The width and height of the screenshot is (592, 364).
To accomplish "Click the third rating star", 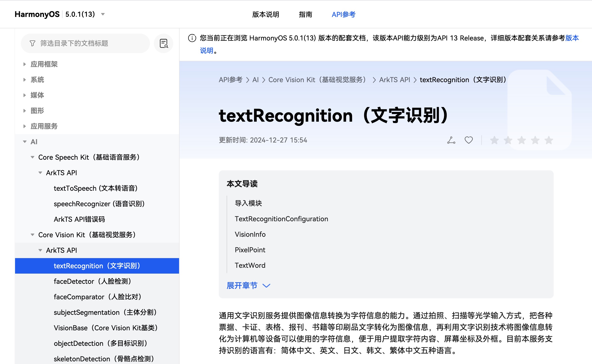I will coord(521,140).
